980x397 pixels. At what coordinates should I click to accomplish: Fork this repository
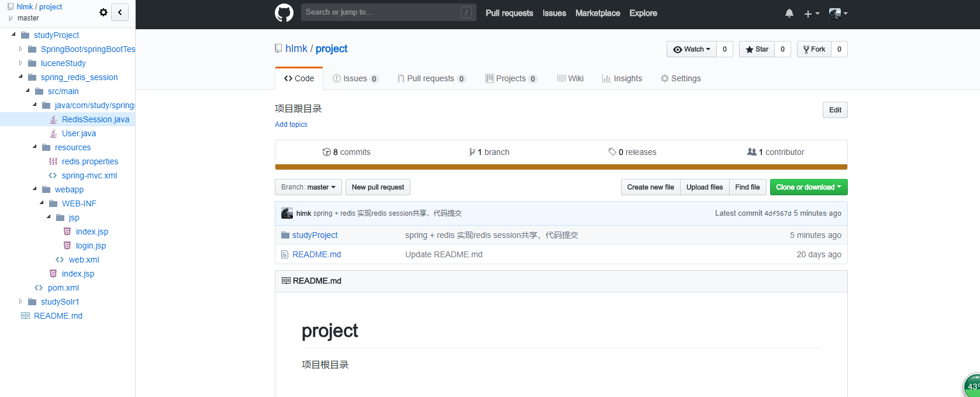(x=814, y=49)
